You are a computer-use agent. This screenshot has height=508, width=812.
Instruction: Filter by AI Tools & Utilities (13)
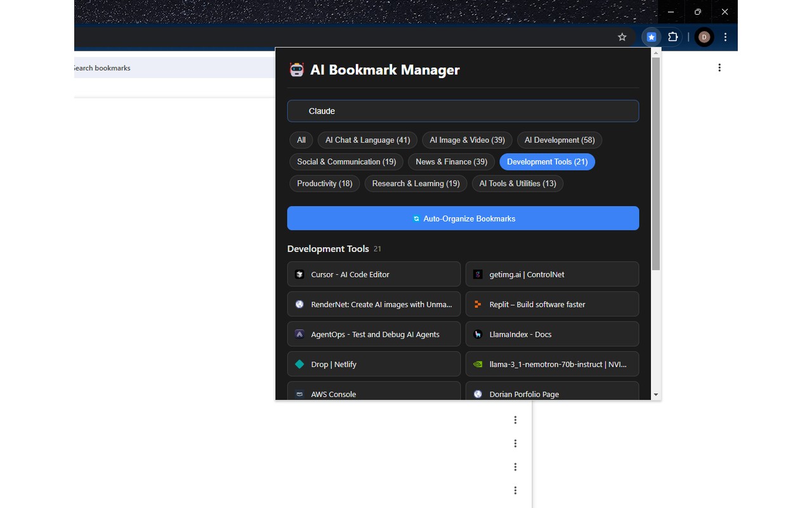click(x=518, y=183)
